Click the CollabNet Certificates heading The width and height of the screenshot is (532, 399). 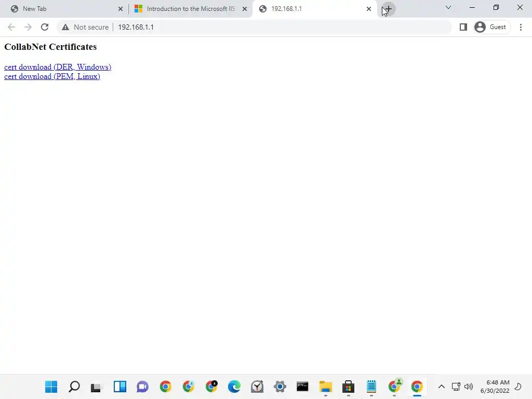point(50,47)
